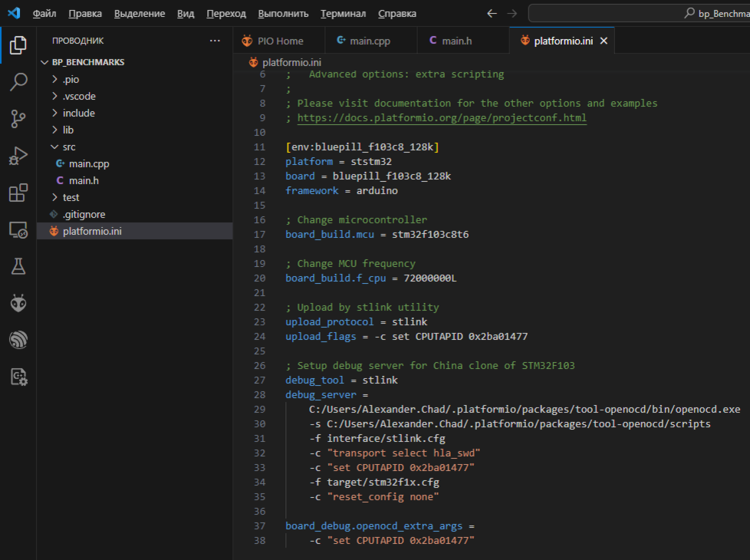
Task: Open the Run and Debug view
Action: (x=18, y=156)
